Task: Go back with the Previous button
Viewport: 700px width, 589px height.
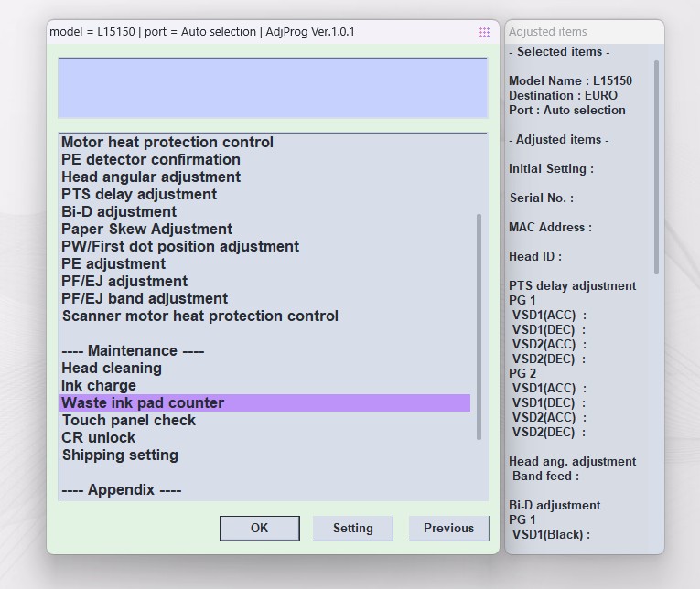Action: click(448, 528)
